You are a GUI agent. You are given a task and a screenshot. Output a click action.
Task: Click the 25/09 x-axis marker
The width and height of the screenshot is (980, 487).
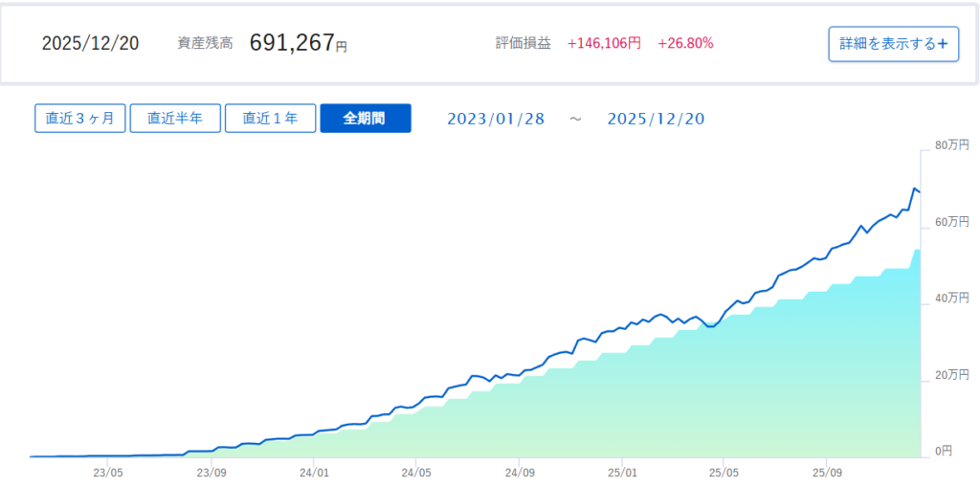(827, 472)
